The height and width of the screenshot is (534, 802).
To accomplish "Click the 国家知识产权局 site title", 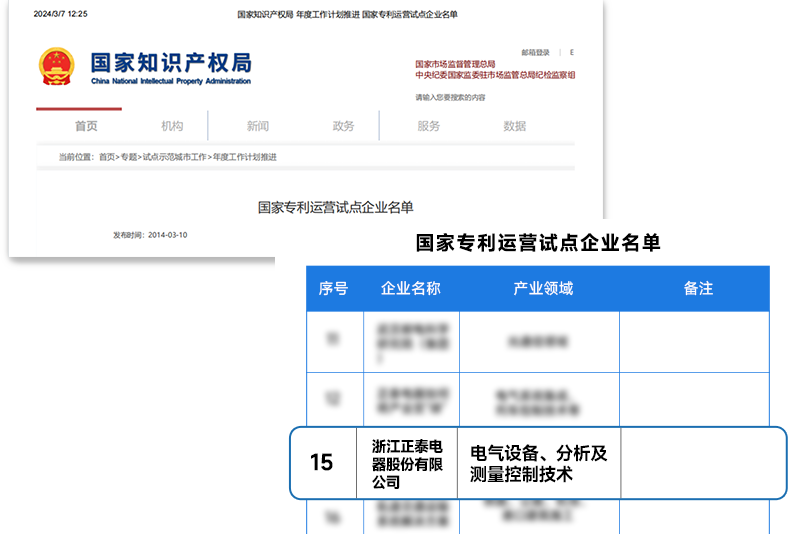I will (171, 63).
